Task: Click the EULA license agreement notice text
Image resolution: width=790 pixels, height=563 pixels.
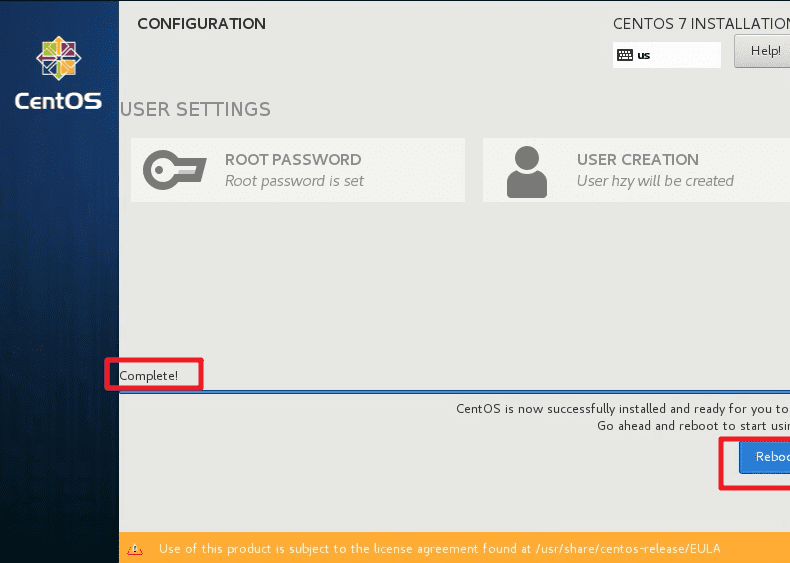Action: 439,549
